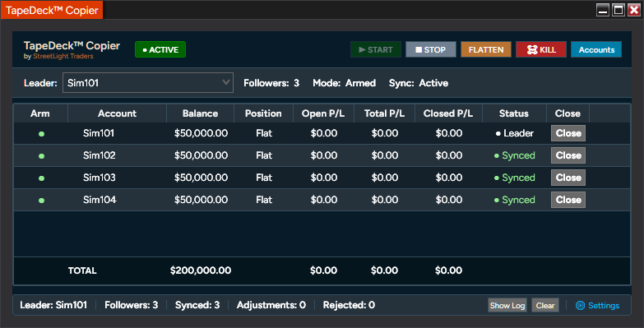Select the Sim104 account name cell
The height and width of the screenshot is (328, 644).
tap(100, 200)
